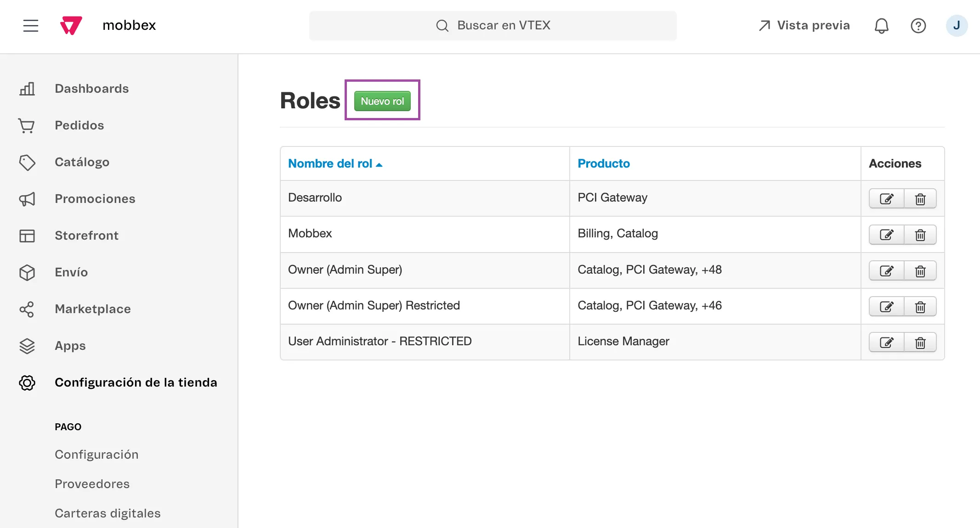Screen dimensions: 980x528
Task: Edit the Owner (Admin Super) Restricted role
Action: (x=886, y=307)
